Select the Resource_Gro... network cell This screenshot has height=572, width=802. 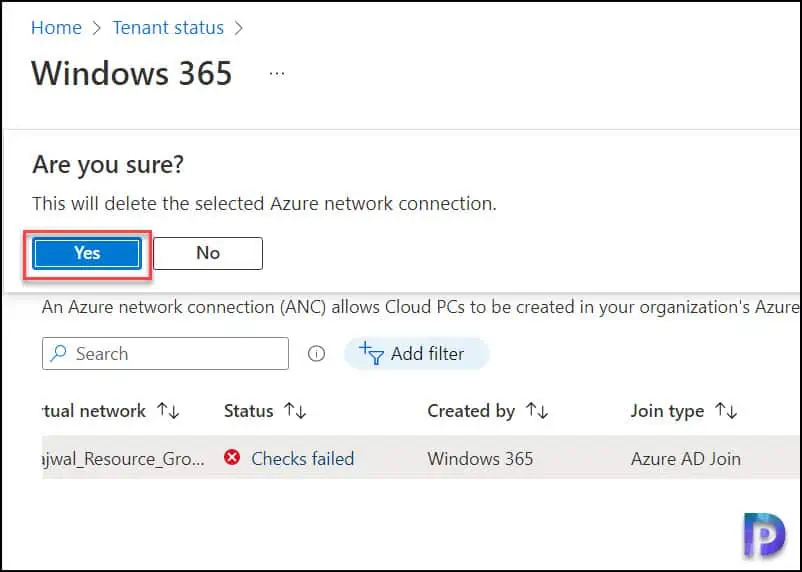pos(123,458)
